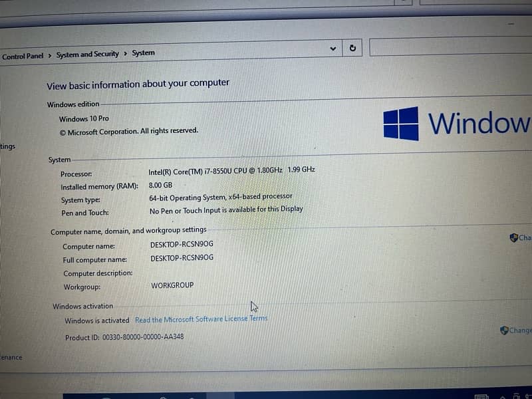Navigate to System and Security breadcrumb
This screenshot has width=532, height=399.
[x=87, y=55]
